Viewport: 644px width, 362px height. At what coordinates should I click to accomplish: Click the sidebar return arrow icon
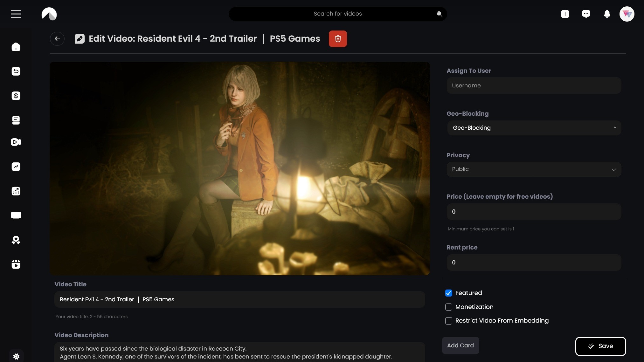tap(16, 71)
